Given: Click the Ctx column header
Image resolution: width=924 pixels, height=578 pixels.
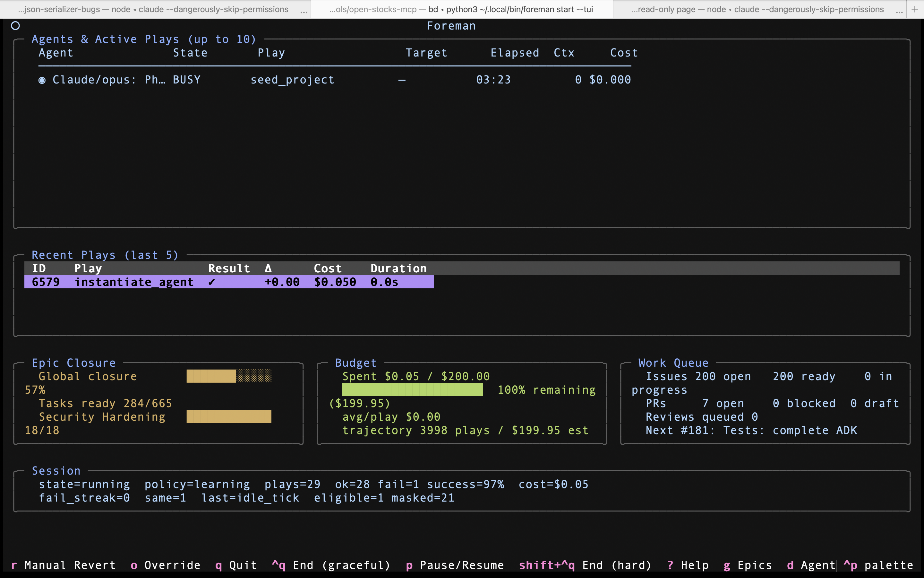Looking at the screenshot, I should (x=564, y=53).
